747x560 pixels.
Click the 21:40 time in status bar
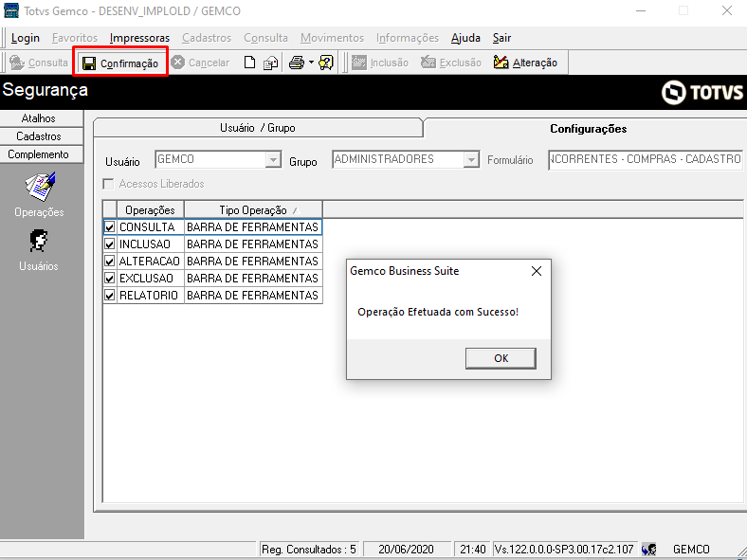coord(473,549)
